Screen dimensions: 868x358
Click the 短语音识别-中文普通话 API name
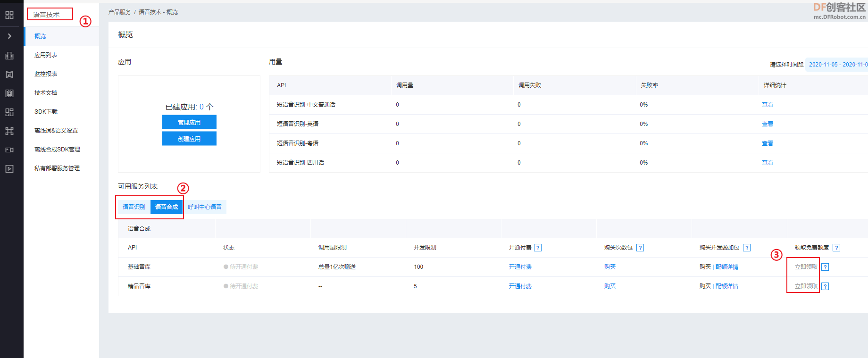pyautogui.click(x=306, y=105)
